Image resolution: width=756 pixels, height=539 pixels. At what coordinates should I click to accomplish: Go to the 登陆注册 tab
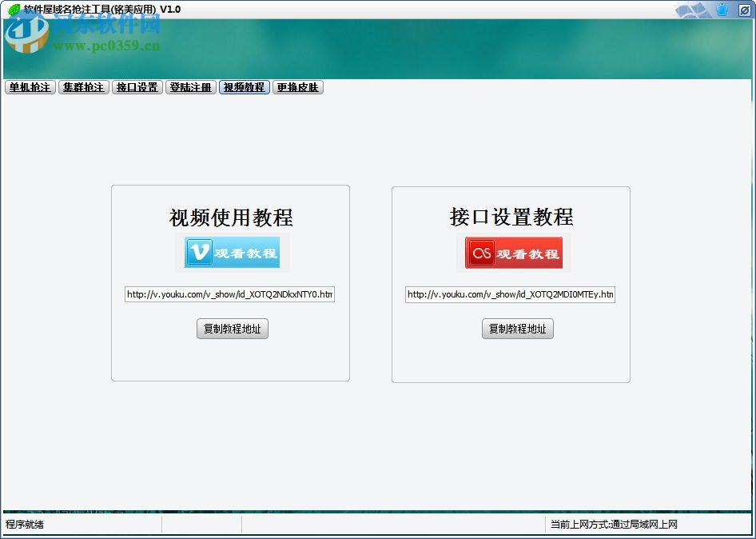(191, 87)
